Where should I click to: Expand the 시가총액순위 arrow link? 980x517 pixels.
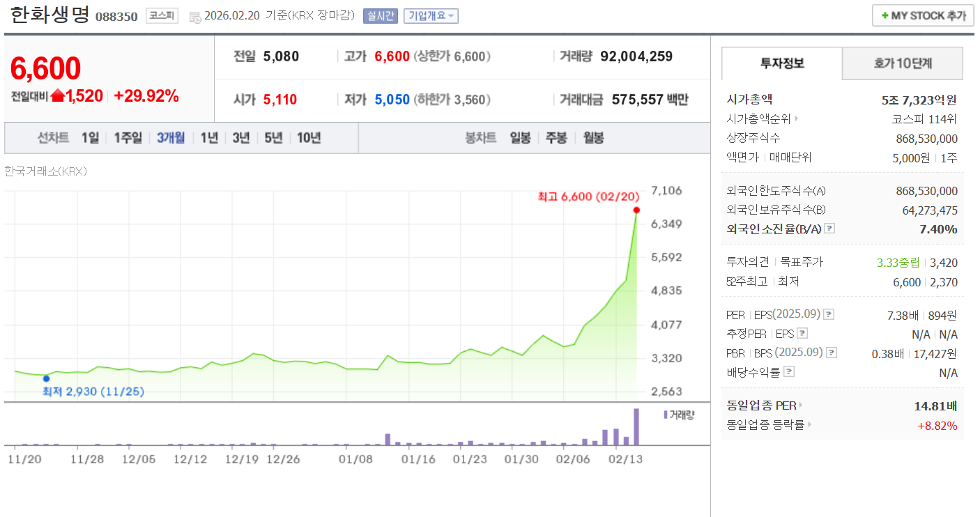tap(797, 119)
